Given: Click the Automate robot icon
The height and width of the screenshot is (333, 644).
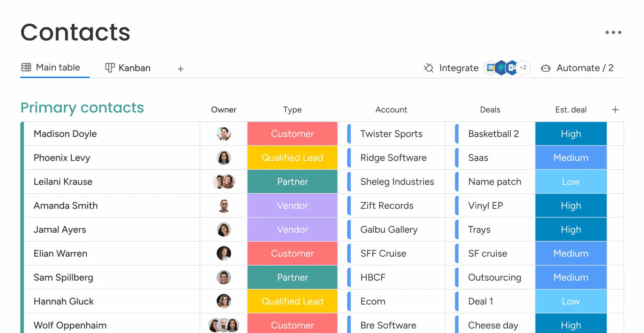Looking at the screenshot, I should [x=546, y=68].
